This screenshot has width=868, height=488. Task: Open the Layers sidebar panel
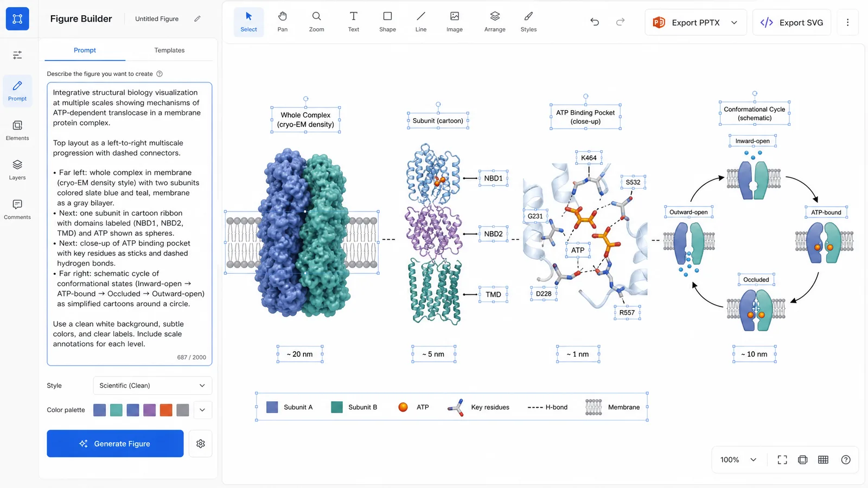click(17, 170)
